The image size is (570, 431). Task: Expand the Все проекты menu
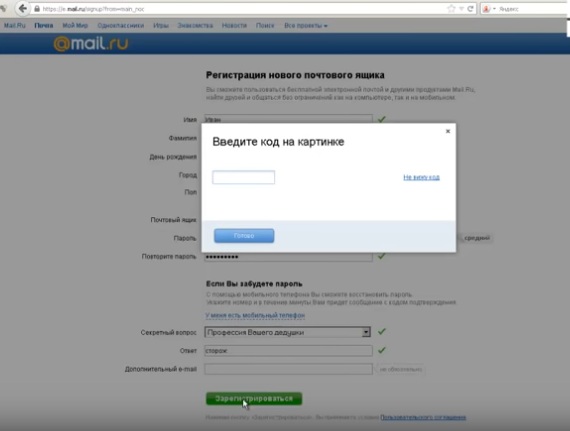coord(306,25)
